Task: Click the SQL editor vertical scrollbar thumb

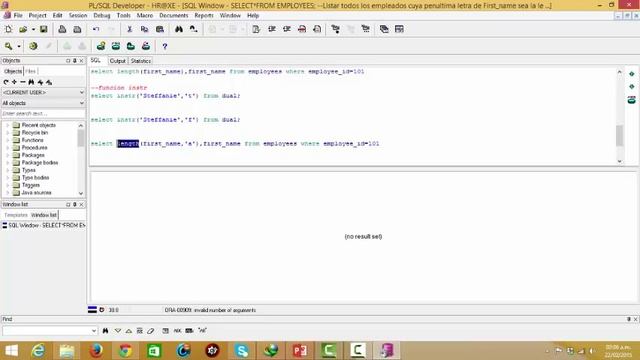Action: coord(620,136)
